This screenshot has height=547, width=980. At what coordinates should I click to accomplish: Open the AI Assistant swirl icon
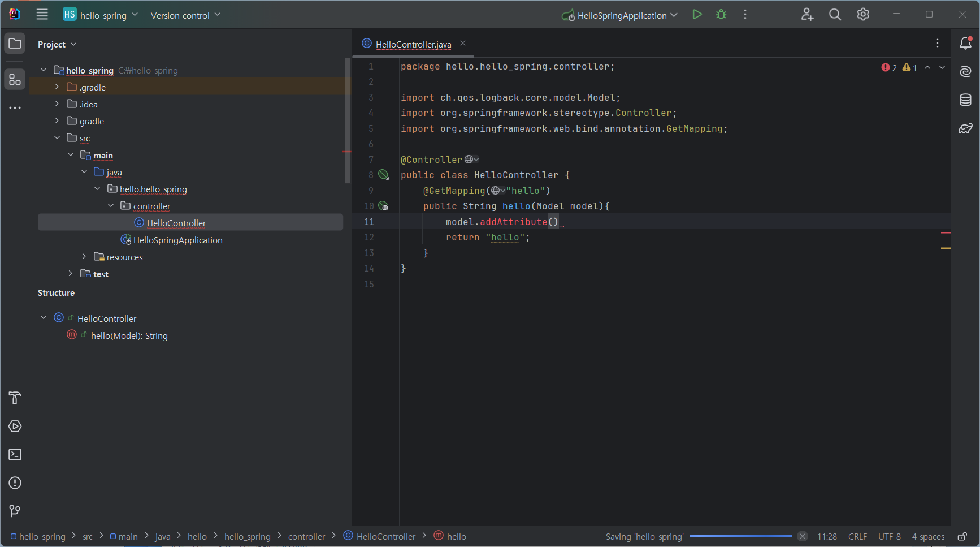click(966, 71)
